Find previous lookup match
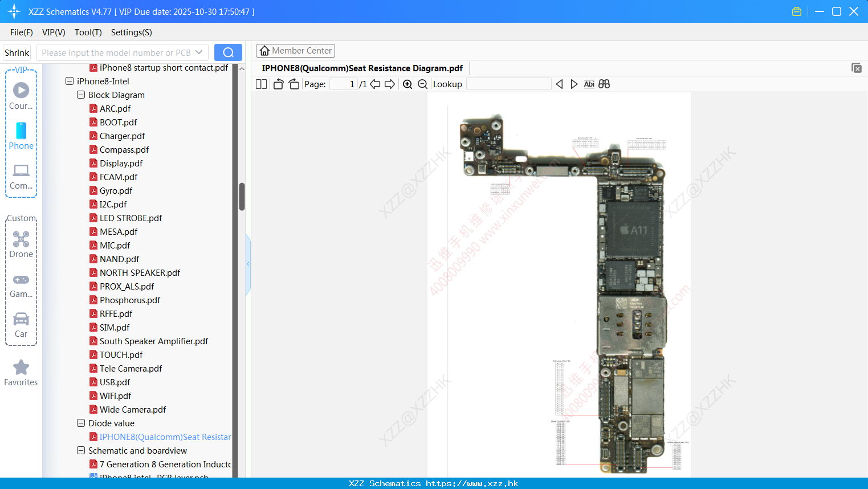868x489 pixels. pos(559,84)
